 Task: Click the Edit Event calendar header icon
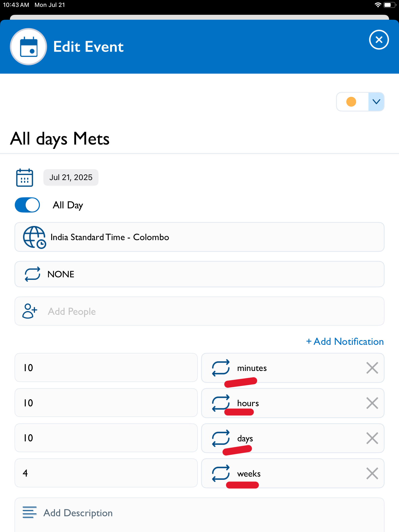(29, 47)
